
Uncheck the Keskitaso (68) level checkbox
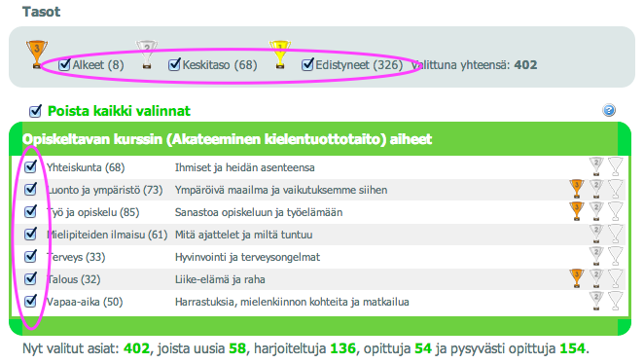click(174, 64)
